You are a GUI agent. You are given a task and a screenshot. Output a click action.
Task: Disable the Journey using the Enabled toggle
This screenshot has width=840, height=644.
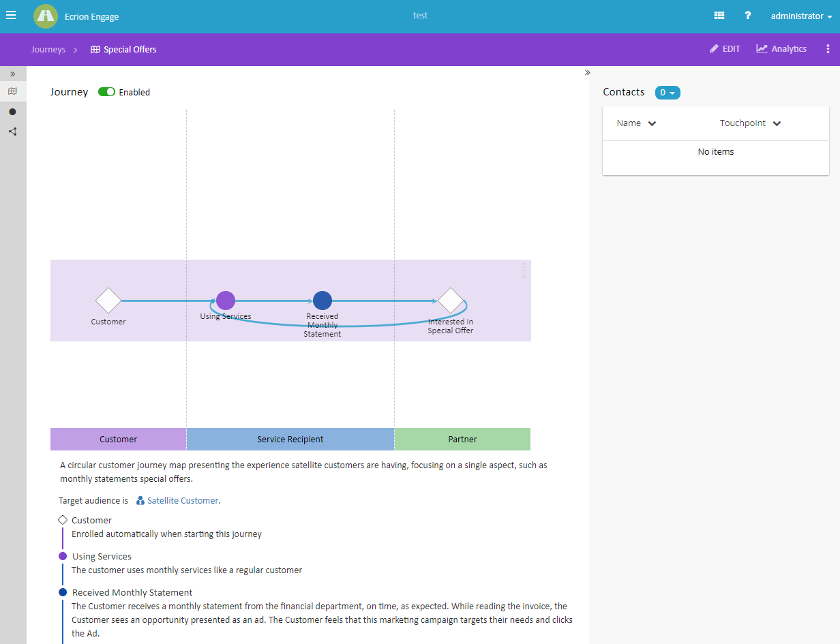(x=106, y=91)
